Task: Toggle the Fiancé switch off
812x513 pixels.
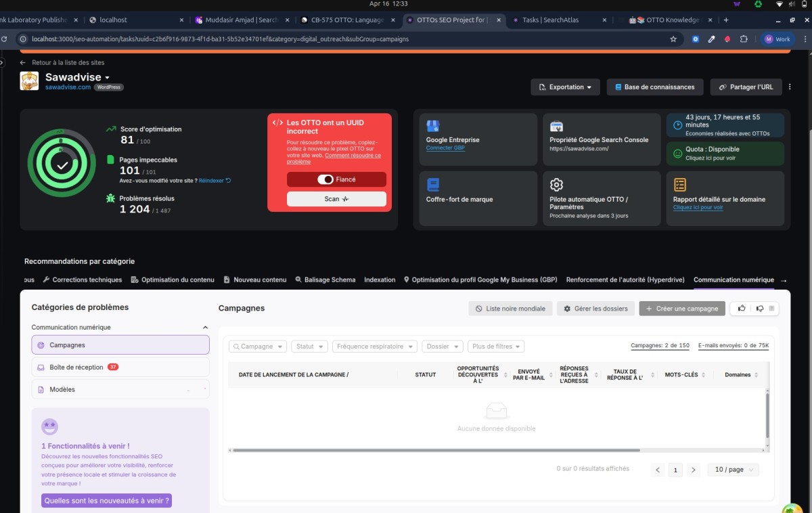Action: [x=325, y=179]
